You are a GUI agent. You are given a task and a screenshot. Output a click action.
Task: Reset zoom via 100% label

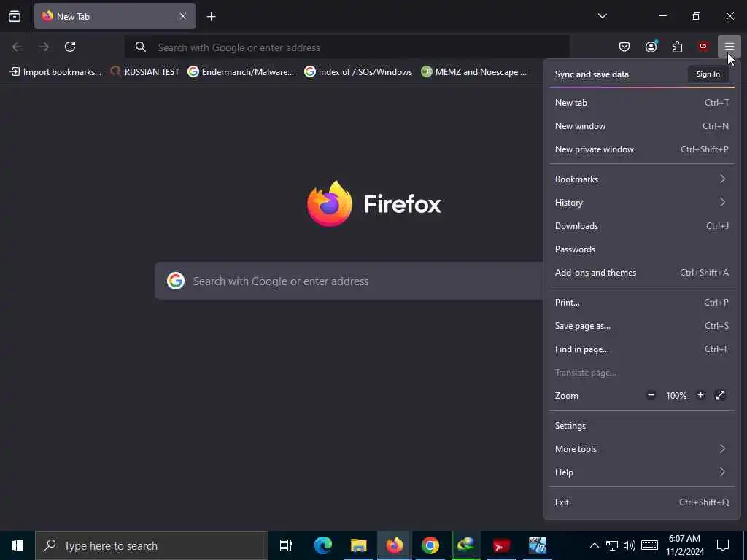click(676, 396)
